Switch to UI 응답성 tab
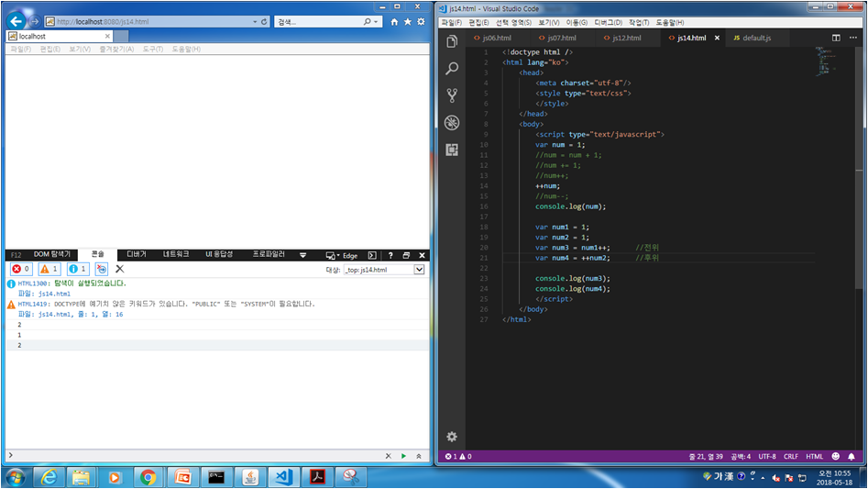 point(219,254)
